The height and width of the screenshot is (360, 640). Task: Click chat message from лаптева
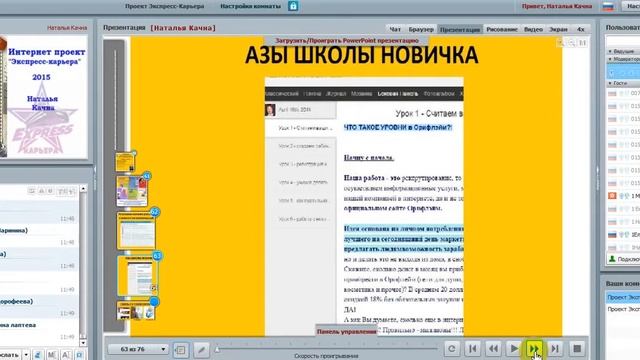pos(39,331)
